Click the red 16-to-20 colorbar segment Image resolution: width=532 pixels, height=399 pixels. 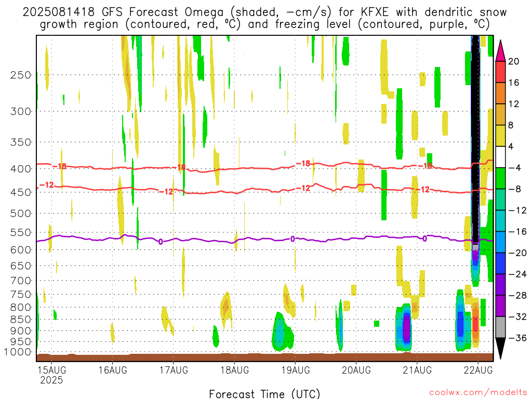[500, 72]
